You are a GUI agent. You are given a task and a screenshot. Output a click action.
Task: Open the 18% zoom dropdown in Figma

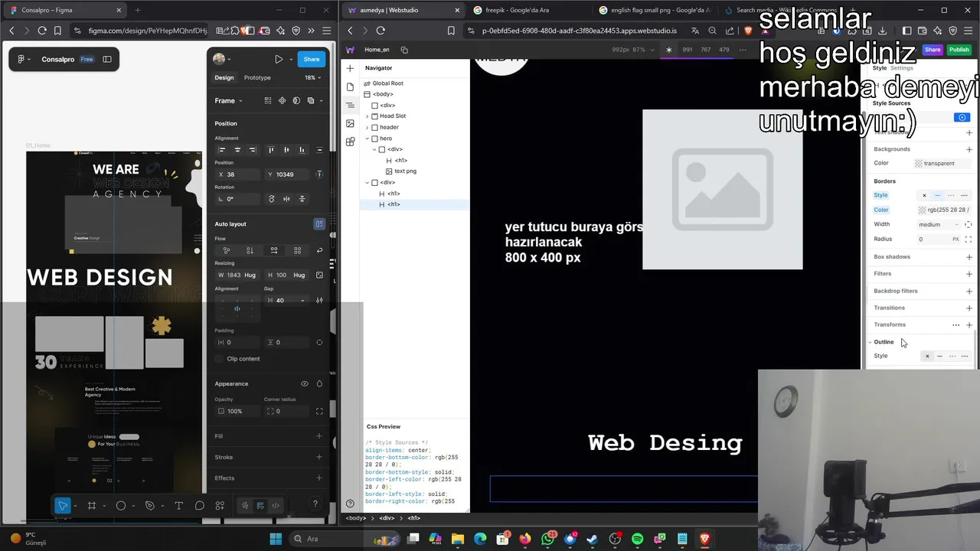pos(312,78)
